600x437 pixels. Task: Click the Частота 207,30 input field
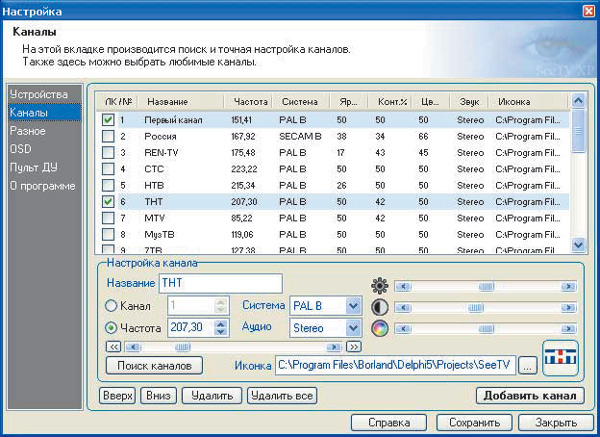click(191, 328)
